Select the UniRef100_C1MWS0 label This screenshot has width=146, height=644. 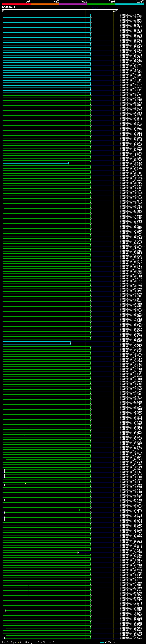coord(131,93)
